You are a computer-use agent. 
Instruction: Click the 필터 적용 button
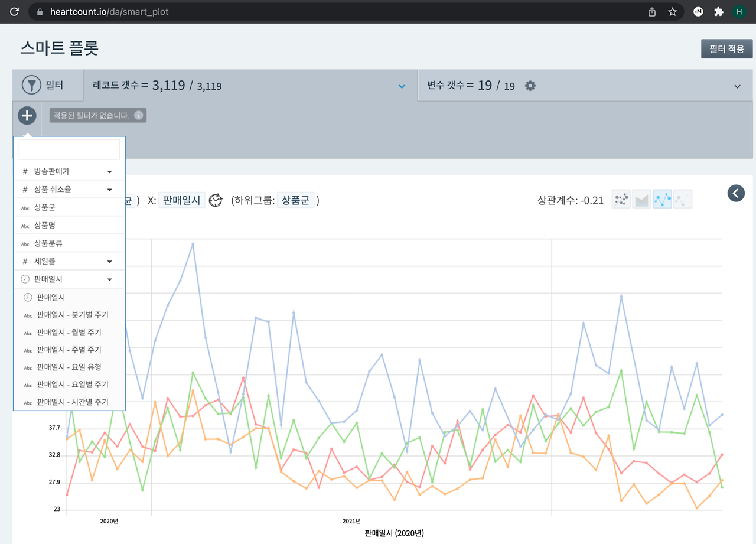point(727,49)
